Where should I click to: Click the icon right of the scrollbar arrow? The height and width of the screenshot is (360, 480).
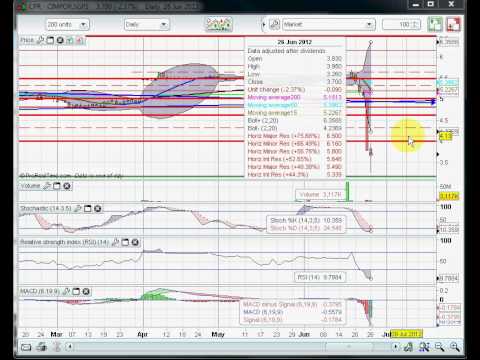point(408,347)
